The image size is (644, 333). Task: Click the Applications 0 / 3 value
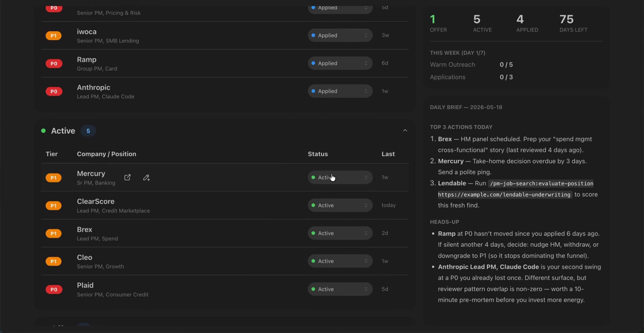[x=506, y=77]
